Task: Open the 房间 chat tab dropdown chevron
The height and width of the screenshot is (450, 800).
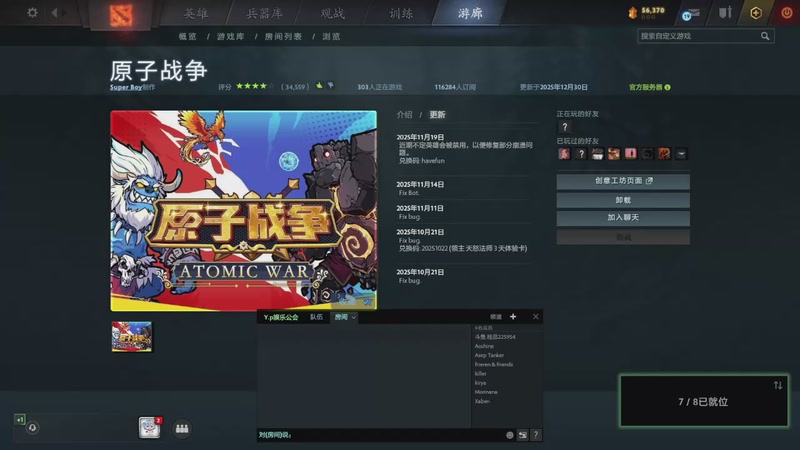Action: (x=354, y=317)
